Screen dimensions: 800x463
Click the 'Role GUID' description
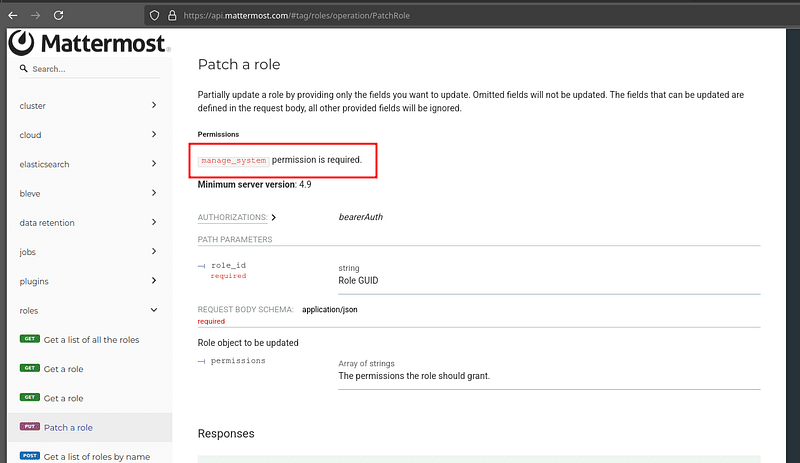click(358, 280)
